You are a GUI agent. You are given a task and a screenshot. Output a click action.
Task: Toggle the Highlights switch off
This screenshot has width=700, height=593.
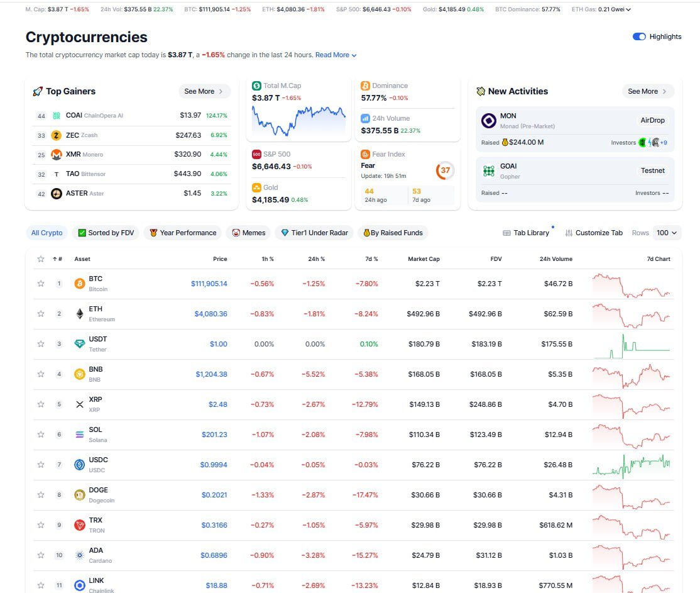click(x=640, y=36)
